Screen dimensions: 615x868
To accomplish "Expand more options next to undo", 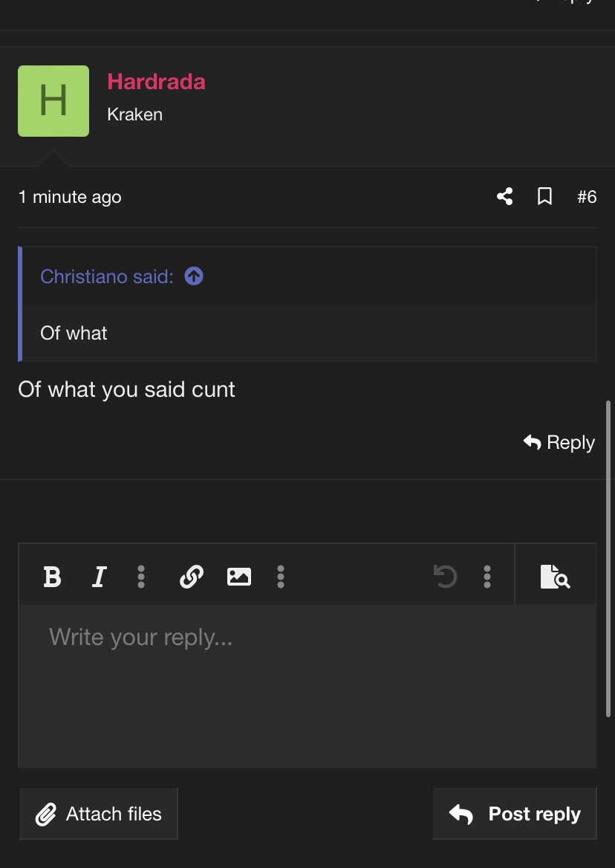I will [487, 577].
